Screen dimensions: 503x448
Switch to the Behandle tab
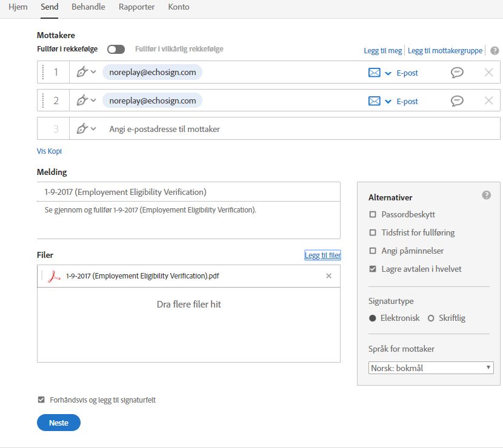click(x=88, y=7)
